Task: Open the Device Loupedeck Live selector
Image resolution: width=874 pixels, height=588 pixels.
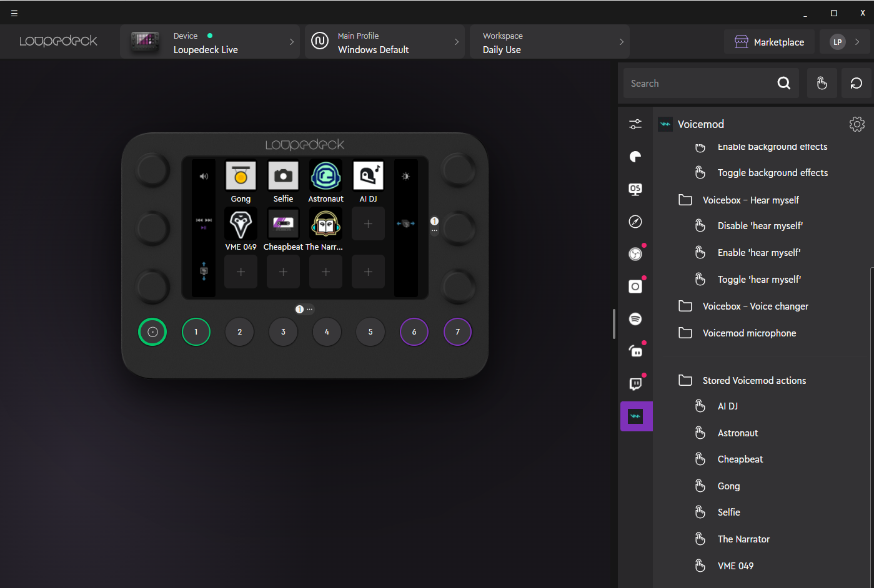Action: pos(210,42)
